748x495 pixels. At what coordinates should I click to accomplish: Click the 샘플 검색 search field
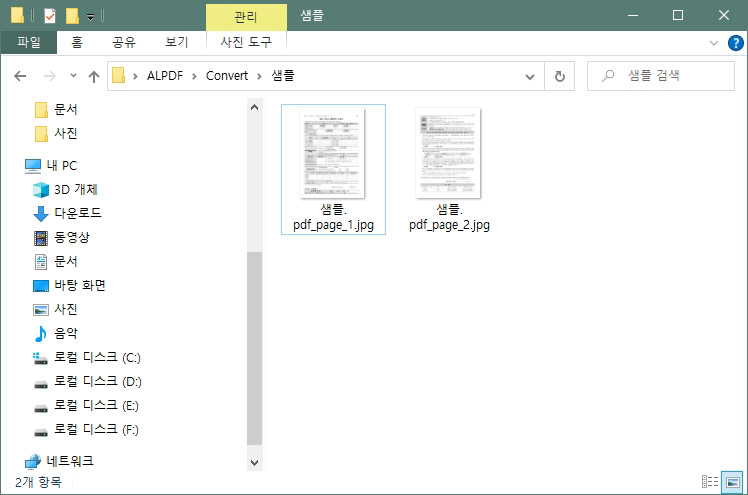click(661, 76)
